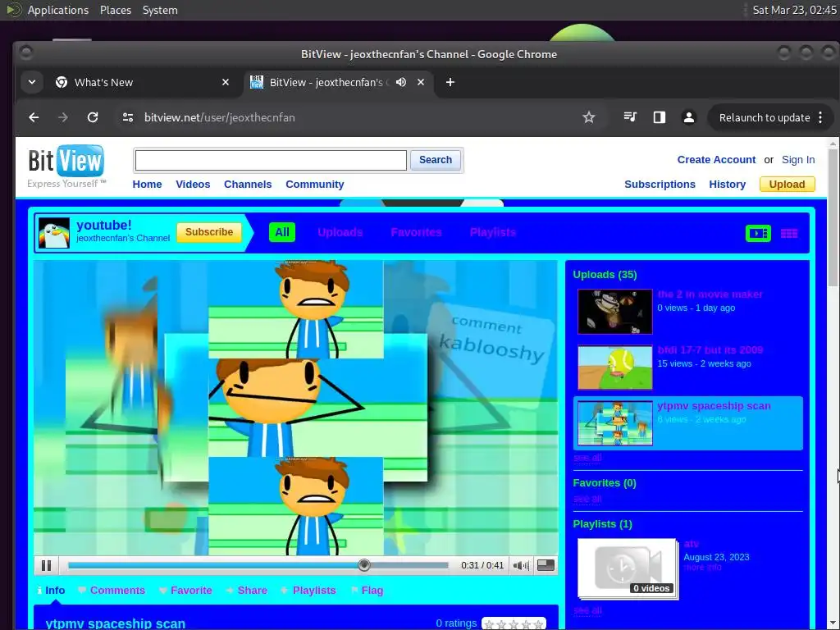This screenshot has width=840, height=630.
Task: Click 'bfdi 17-7 but its 2009' title
Action: pos(710,349)
